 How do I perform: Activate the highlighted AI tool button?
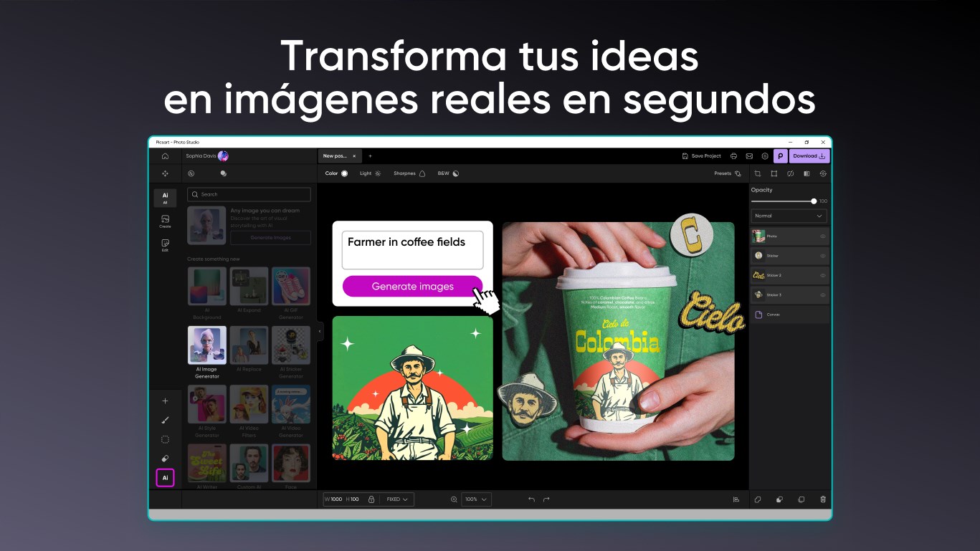point(165,478)
